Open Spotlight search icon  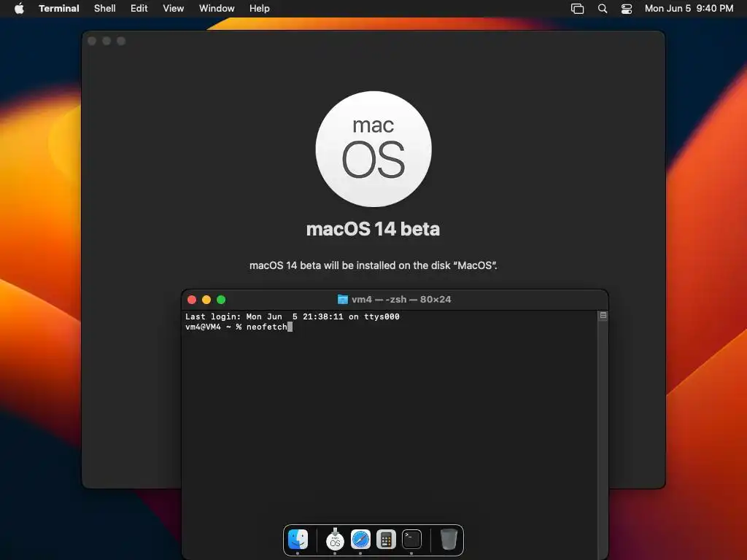[x=603, y=9]
